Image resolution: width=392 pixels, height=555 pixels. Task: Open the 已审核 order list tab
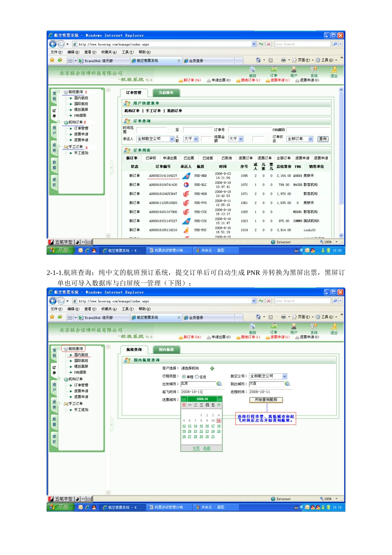click(x=151, y=158)
